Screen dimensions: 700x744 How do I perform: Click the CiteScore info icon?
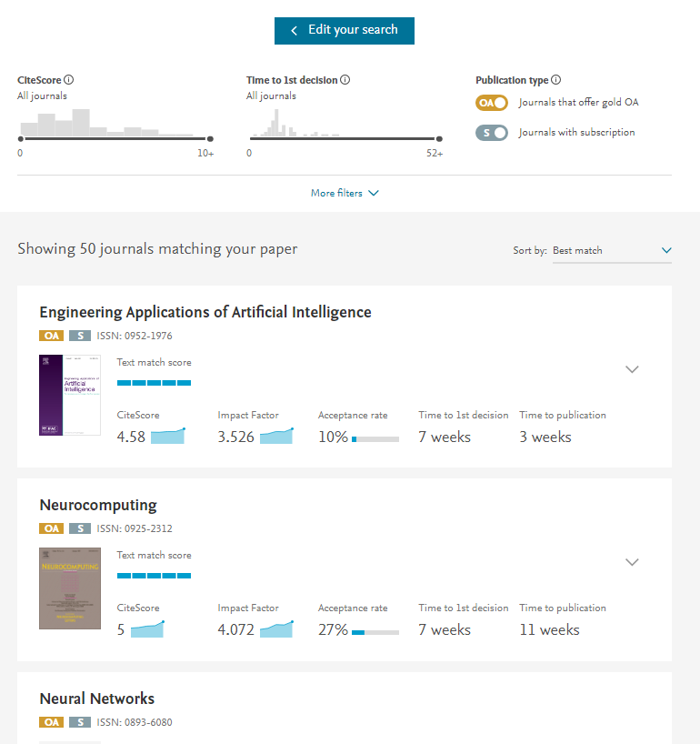tap(69, 80)
